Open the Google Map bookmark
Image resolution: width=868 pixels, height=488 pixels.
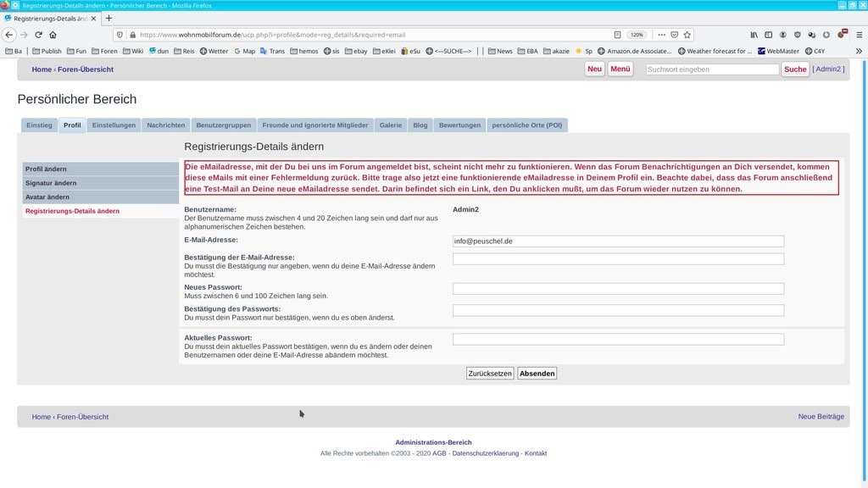tap(244, 51)
